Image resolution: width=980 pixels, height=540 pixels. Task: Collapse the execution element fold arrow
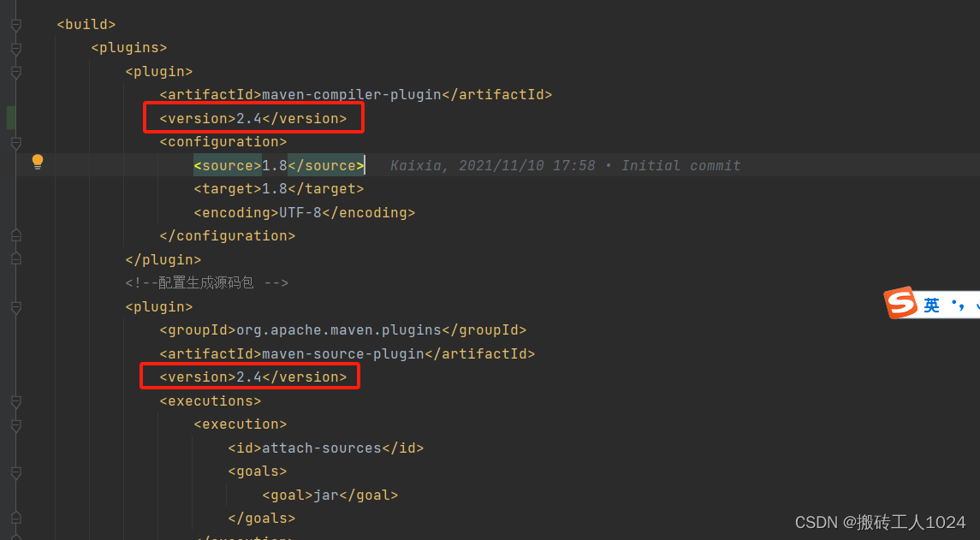coord(15,424)
